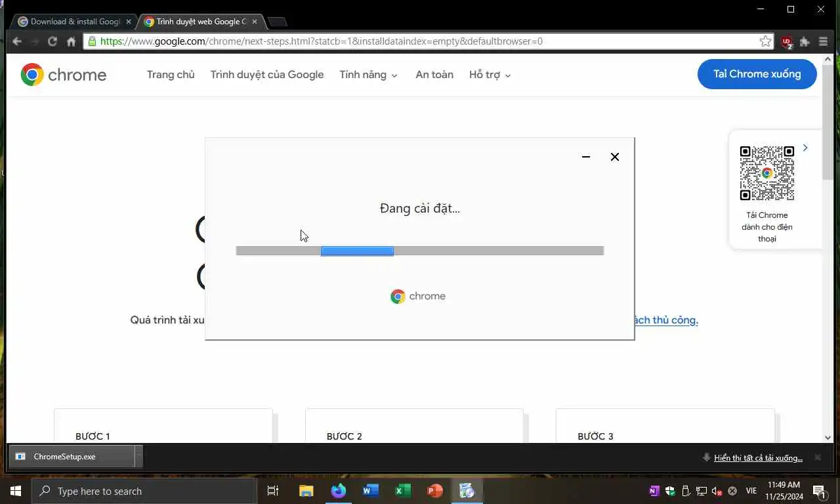Open the browser home page icon
The image size is (840, 504).
71,41
